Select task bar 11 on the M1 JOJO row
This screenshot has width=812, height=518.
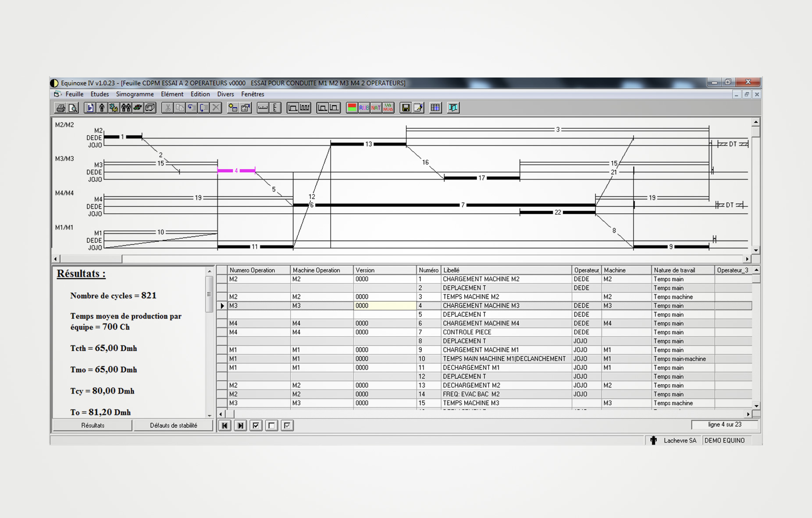[255, 247]
